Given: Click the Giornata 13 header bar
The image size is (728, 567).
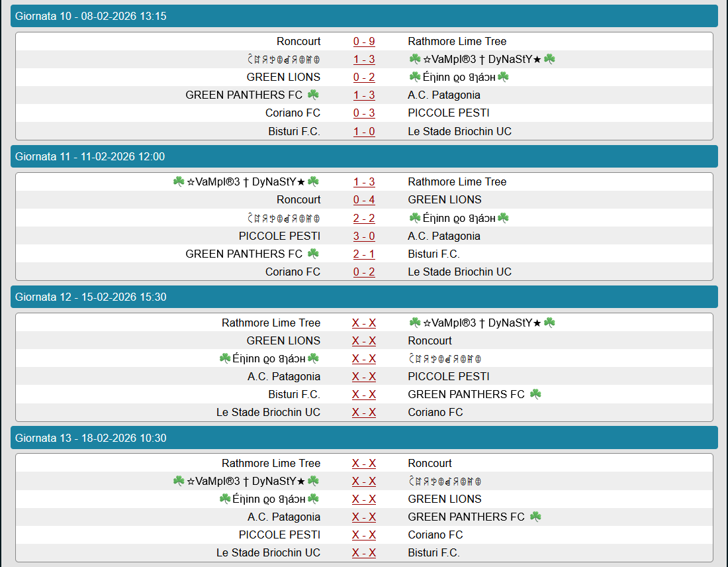Looking at the screenshot, I should (x=364, y=438).
